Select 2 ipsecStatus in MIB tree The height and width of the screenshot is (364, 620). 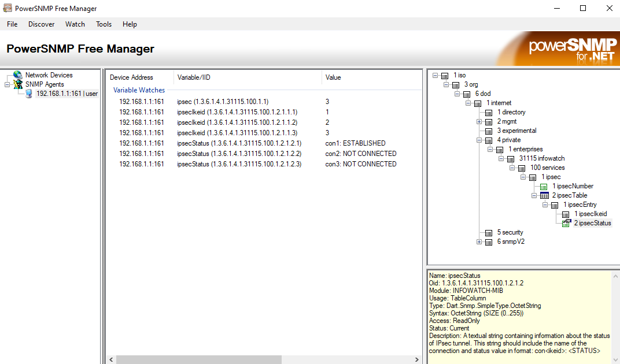[592, 223]
